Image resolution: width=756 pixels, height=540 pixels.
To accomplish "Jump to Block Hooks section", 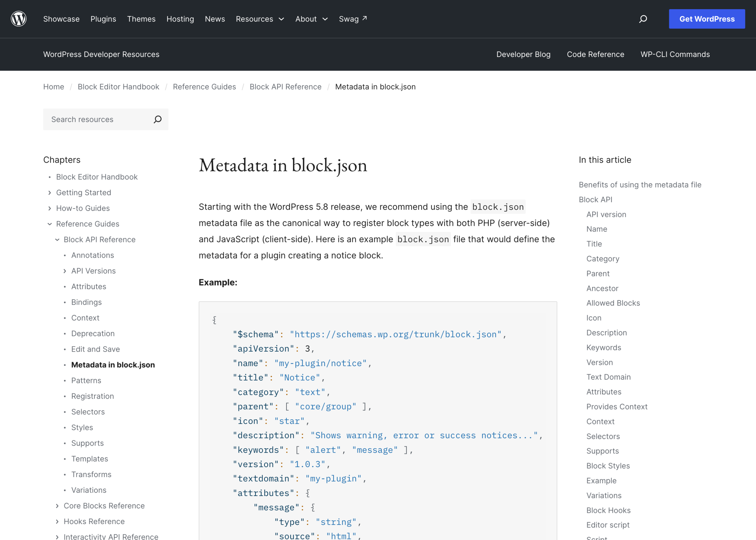I will point(608,510).
